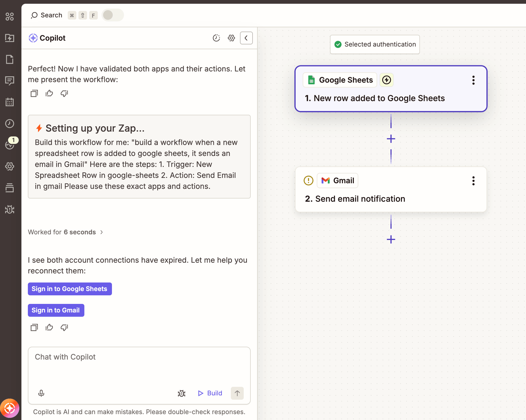Thumbs up the reconnect accounts message
This screenshot has height=420, width=526.
pyautogui.click(x=49, y=327)
